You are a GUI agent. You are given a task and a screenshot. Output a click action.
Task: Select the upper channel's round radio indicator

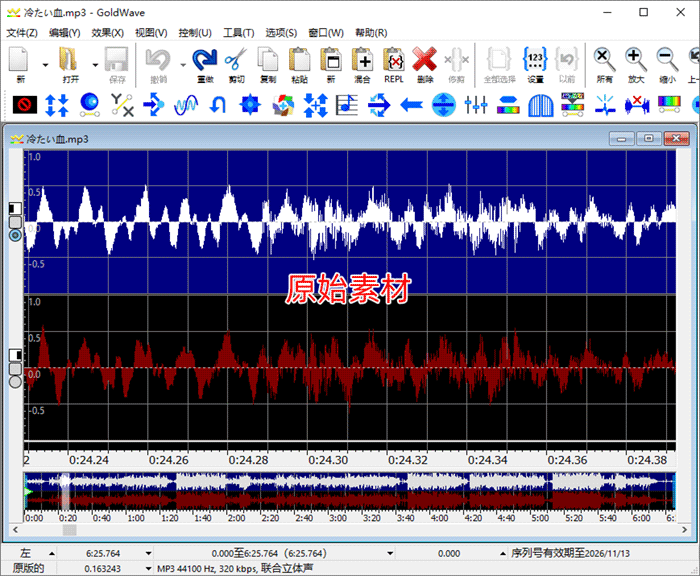pyautogui.click(x=16, y=235)
